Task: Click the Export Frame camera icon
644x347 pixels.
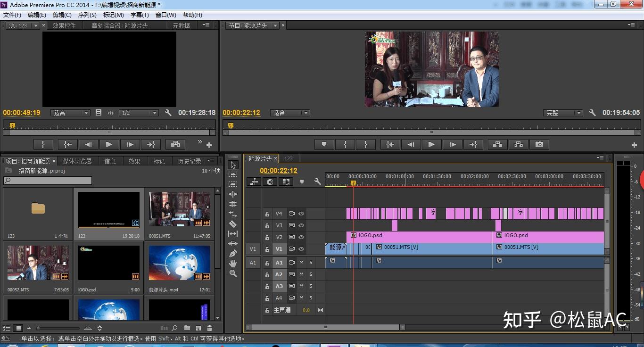Action: (x=539, y=145)
